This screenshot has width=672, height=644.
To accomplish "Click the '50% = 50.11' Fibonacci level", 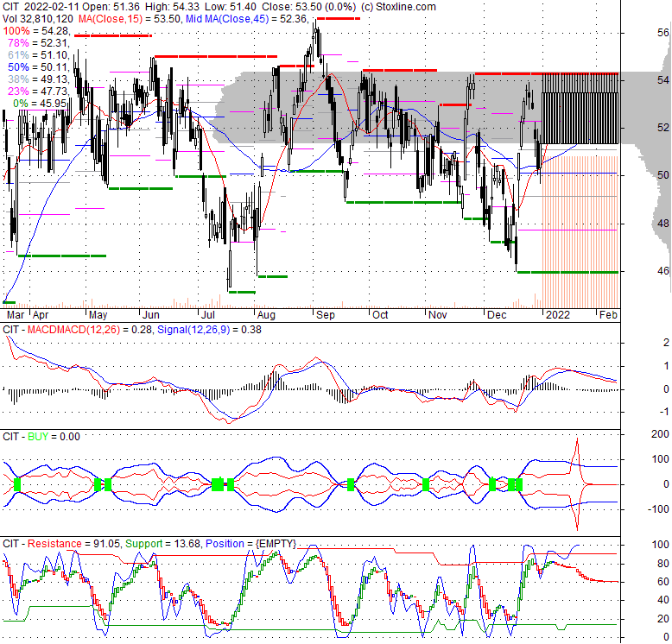I will point(39,66).
